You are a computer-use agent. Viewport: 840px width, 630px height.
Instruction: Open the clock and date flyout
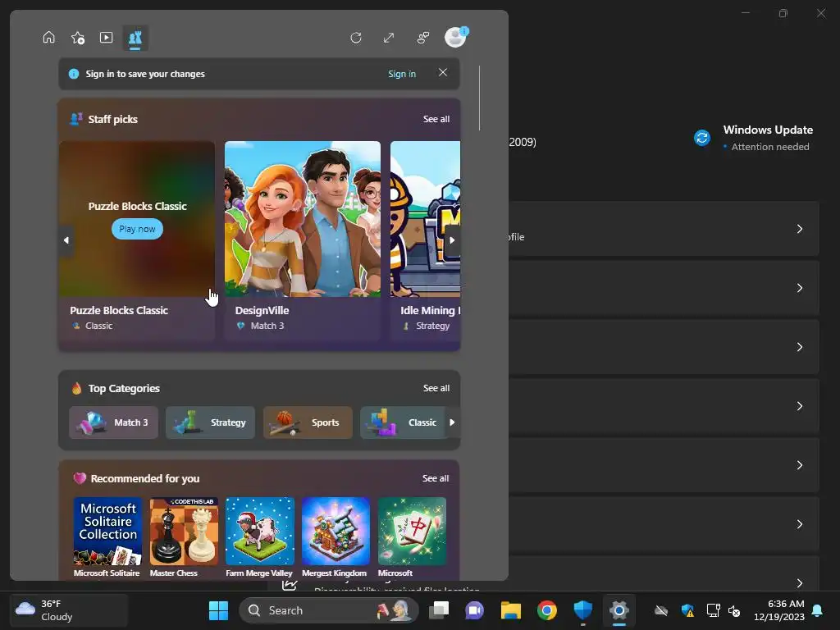click(x=778, y=610)
